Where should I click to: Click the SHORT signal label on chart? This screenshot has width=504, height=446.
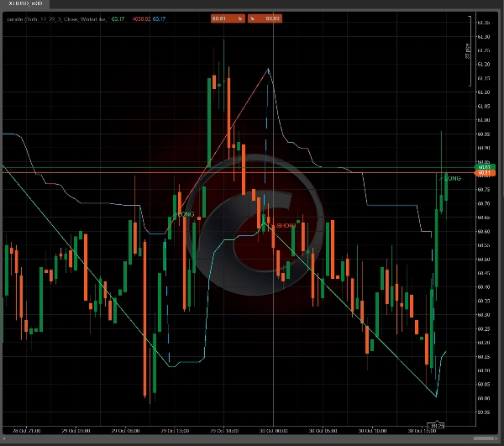pos(286,226)
